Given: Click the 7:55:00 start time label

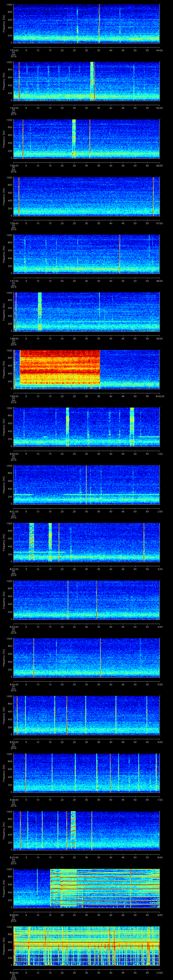Looking at the screenshot, I should (14, 166).
